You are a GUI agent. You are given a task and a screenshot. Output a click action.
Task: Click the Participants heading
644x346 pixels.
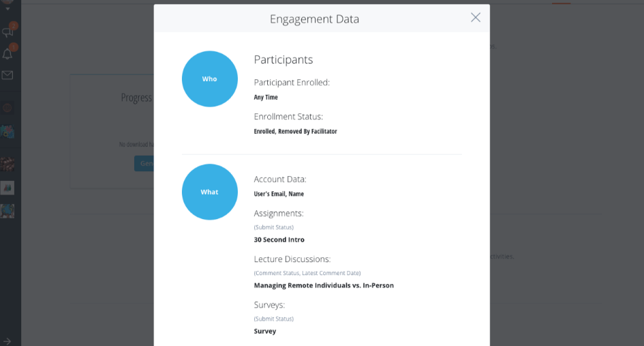click(x=283, y=59)
